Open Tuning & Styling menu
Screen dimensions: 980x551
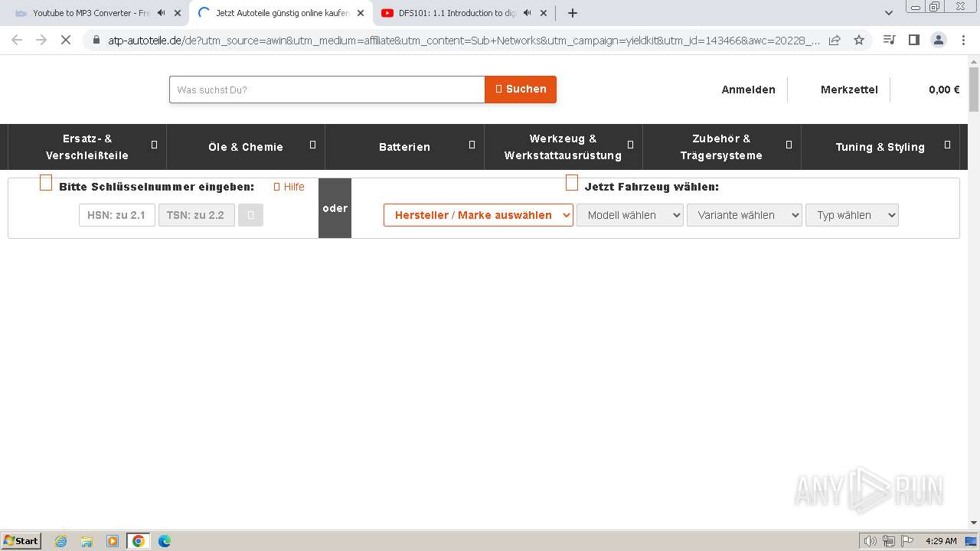coord(880,147)
